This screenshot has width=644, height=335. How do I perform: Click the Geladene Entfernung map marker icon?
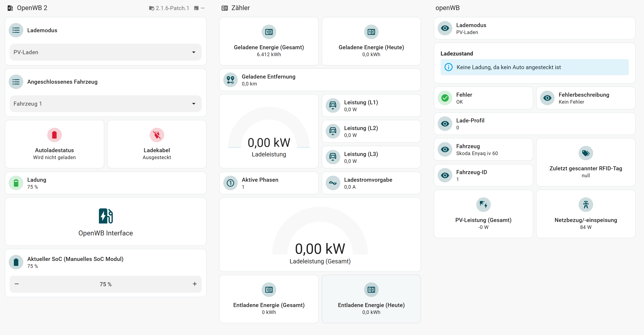pyautogui.click(x=230, y=80)
